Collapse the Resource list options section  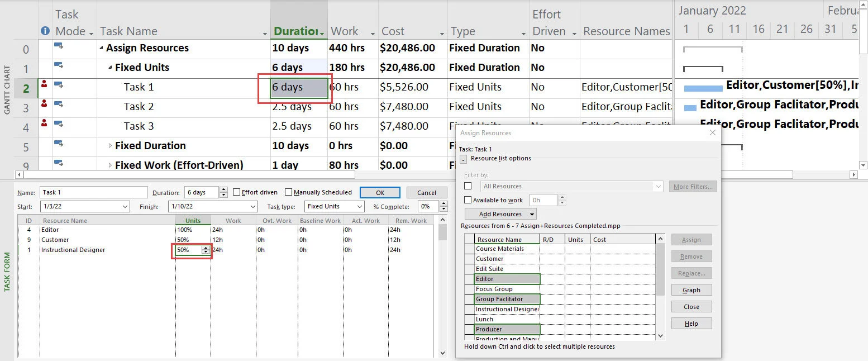tap(463, 159)
